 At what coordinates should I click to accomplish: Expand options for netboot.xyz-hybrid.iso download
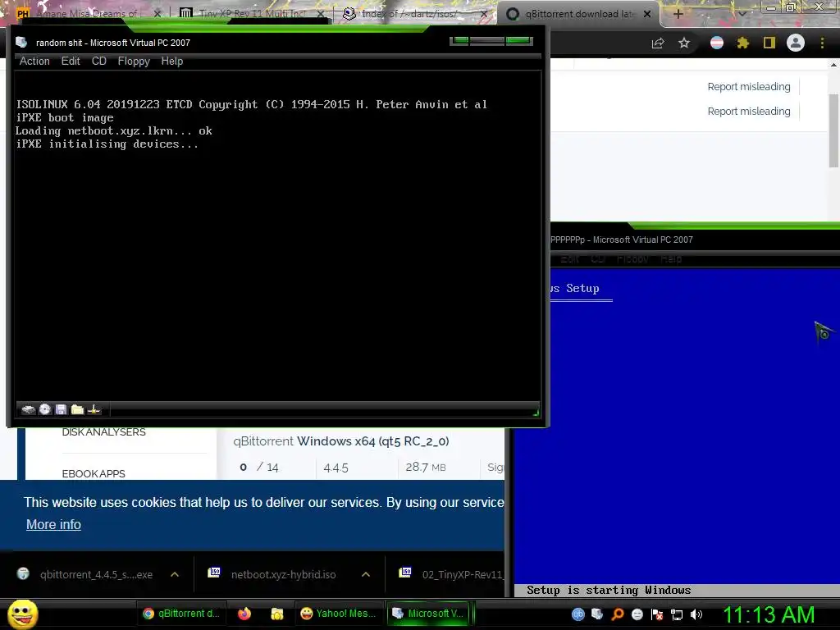(366, 574)
